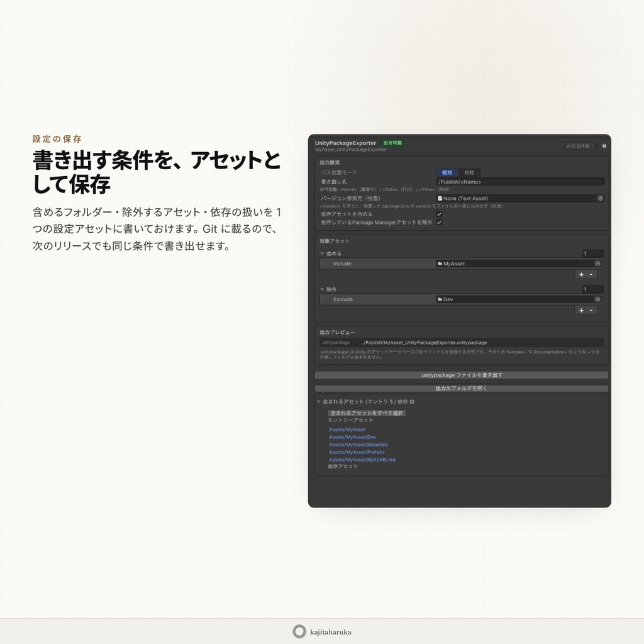644x644 pixels.
Task: Click the 書き出し名 field ./Publish/<Name>
Action: point(520,182)
